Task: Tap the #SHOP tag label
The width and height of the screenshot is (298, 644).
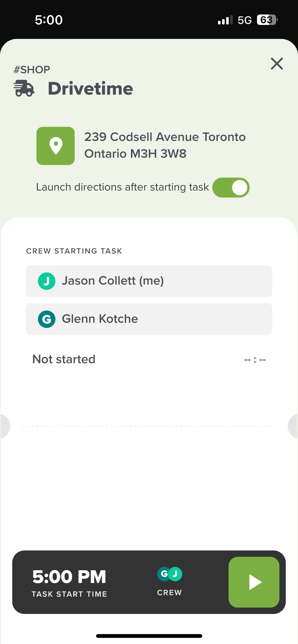Action: click(32, 70)
